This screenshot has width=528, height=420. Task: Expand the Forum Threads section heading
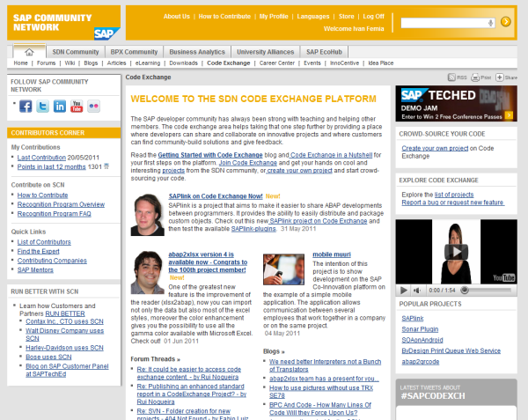point(155,359)
